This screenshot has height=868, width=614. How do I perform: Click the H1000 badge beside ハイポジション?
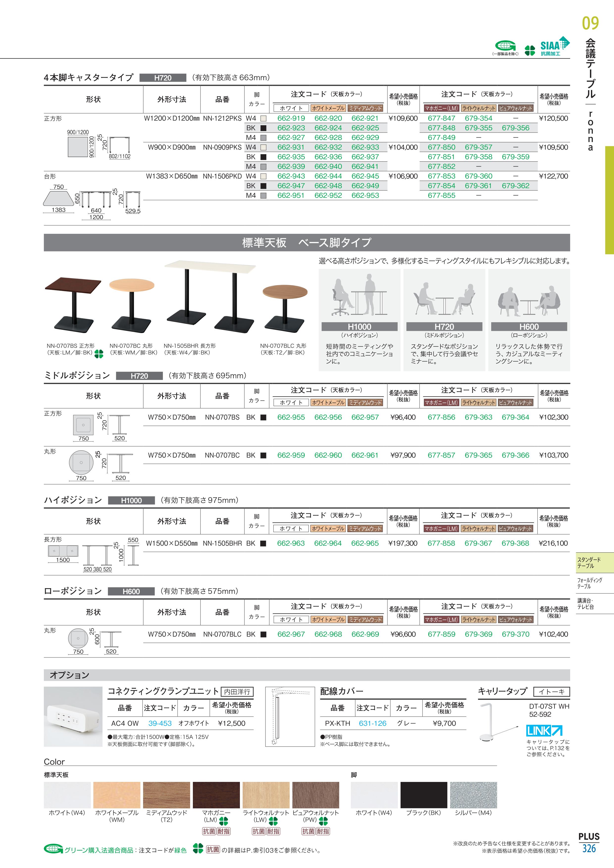coord(131,501)
